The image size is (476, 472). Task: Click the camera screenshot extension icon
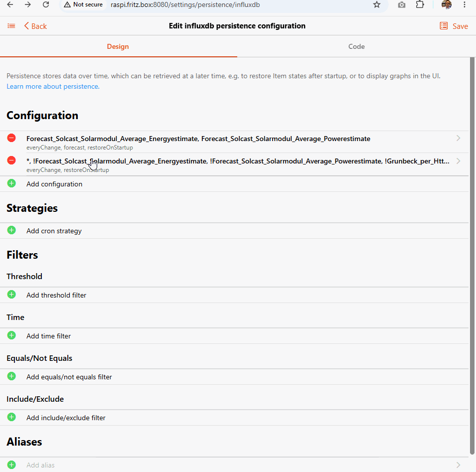point(402,4)
